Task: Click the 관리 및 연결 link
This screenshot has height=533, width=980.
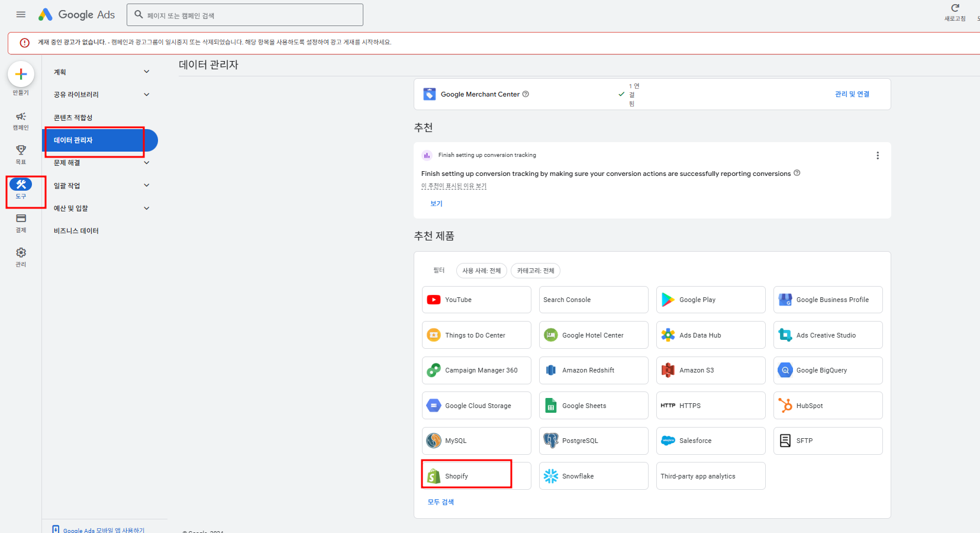Action: point(852,94)
